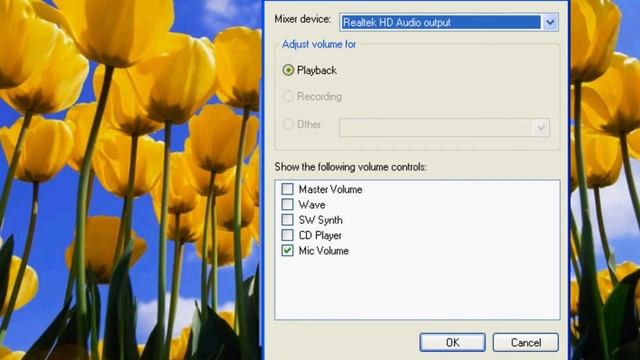The height and width of the screenshot is (360, 640).
Task: Expand the Other volume dropdown
Action: coord(541,128)
